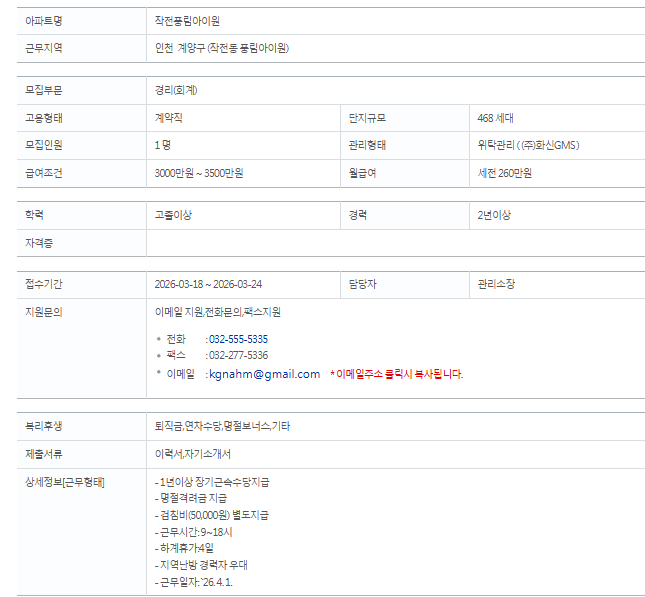The width and height of the screenshot is (645, 597).
Task: Click the 고용형태 row label
Action: click(44, 118)
